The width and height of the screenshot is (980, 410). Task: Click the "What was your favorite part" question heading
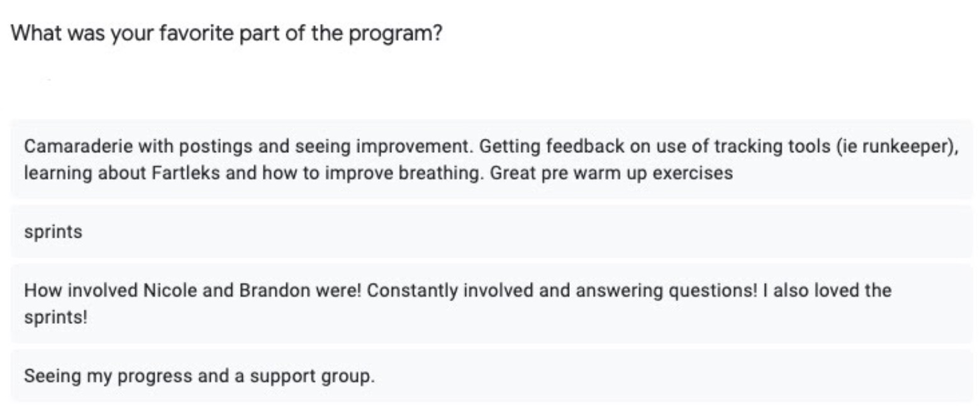click(226, 33)
